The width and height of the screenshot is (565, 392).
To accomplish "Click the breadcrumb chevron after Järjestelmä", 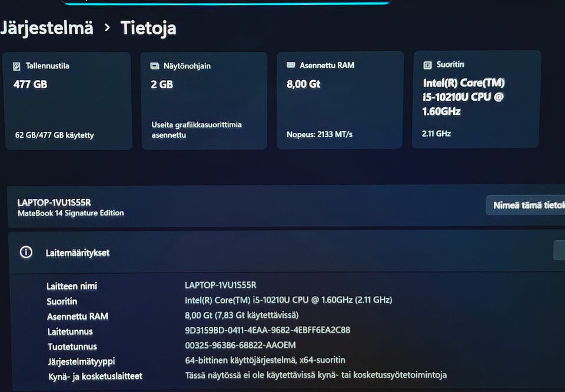I will pos(107,28).
